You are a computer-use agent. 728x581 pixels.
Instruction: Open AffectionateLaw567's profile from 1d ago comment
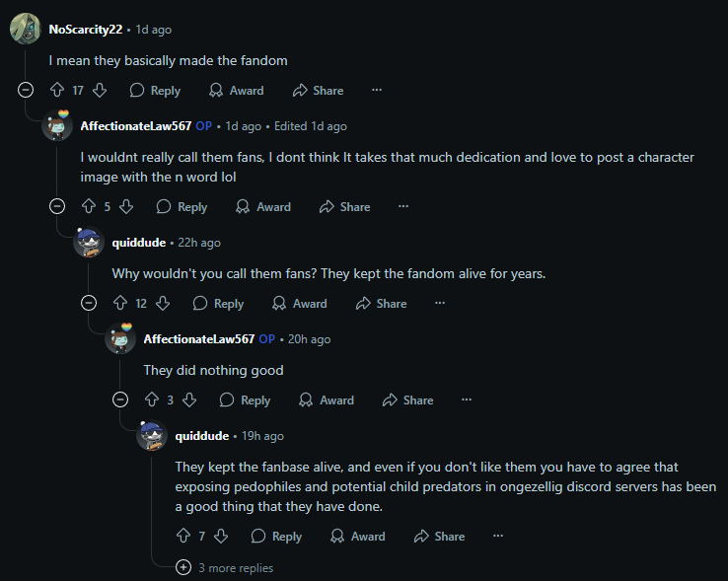click(135, 126)
